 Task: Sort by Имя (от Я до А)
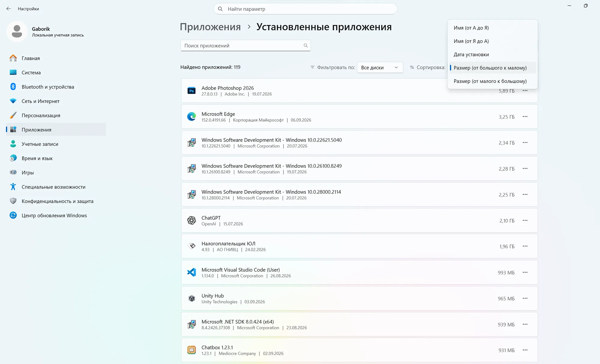(493, 41)
